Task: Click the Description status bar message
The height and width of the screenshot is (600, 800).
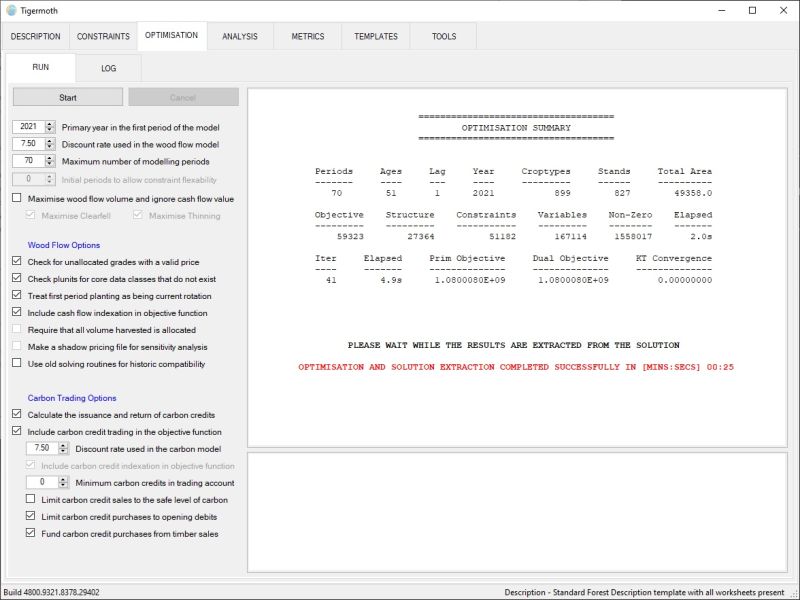Action: 644,592
